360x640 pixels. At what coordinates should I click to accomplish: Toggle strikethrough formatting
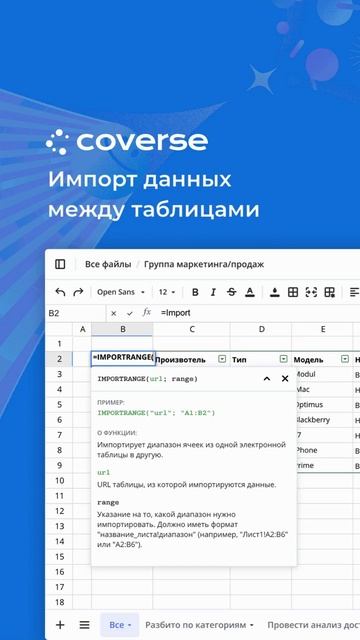coord(231,292)
